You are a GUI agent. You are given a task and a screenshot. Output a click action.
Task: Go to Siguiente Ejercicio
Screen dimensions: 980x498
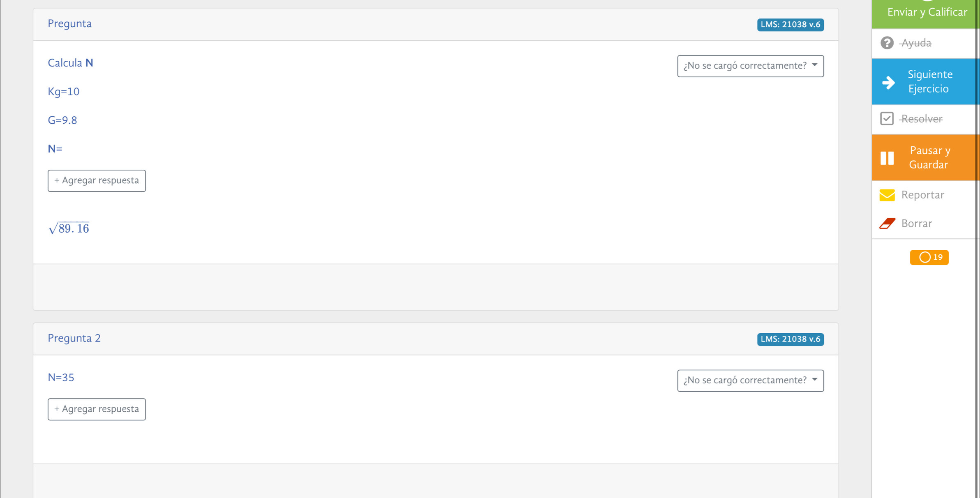pos(925,81)
